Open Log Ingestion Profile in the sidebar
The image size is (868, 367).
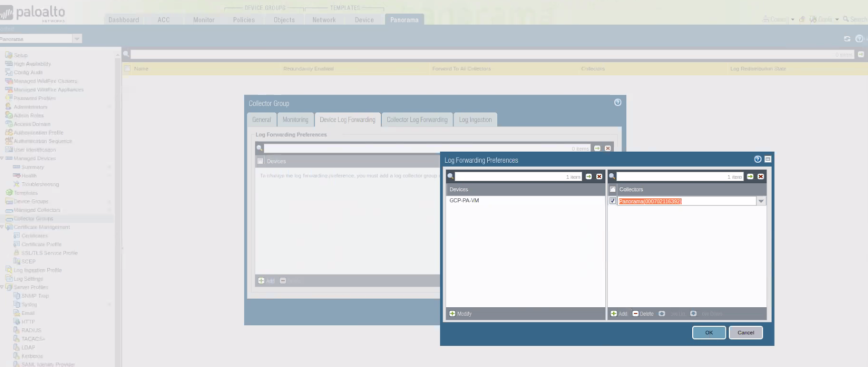[x=38, y=270]
